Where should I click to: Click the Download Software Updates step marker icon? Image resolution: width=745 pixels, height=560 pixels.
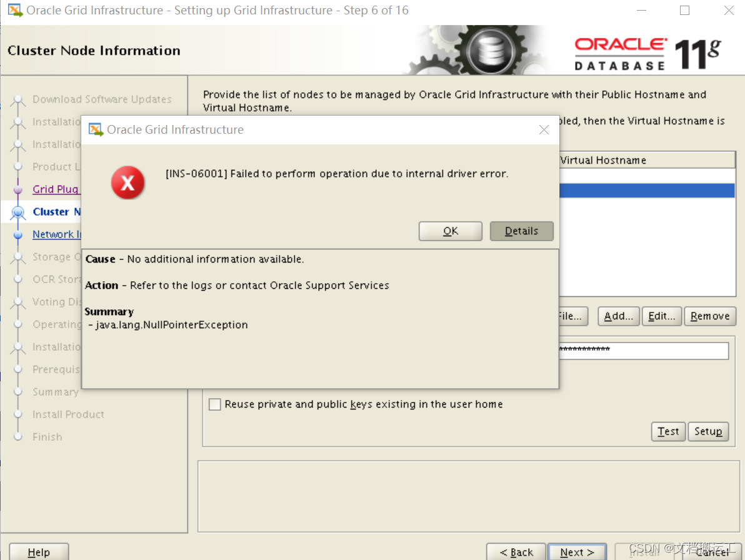coord(18,100)
